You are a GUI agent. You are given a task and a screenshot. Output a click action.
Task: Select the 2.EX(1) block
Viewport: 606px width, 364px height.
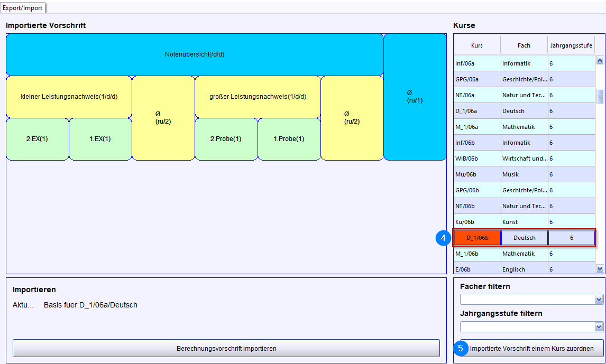[x=37, y=139]
